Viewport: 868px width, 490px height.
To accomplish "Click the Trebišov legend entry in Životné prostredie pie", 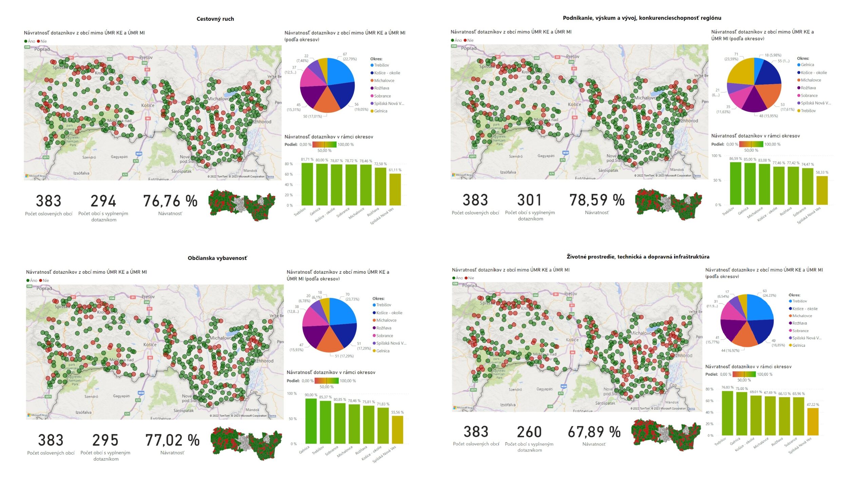I will pyautogui.click(x=798, y=301).
